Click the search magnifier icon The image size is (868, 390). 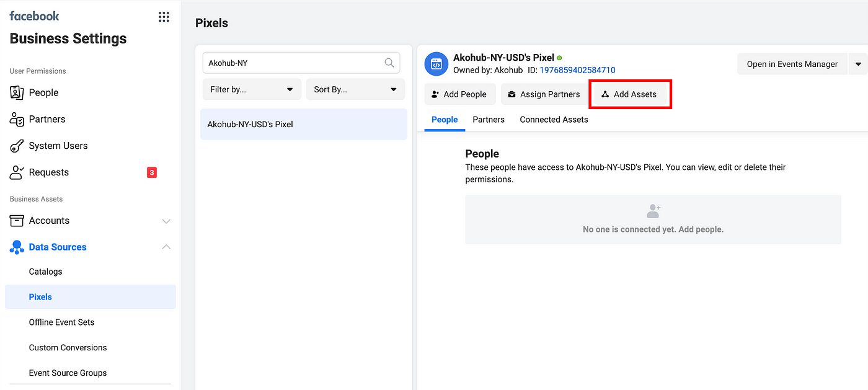point(389,63)
